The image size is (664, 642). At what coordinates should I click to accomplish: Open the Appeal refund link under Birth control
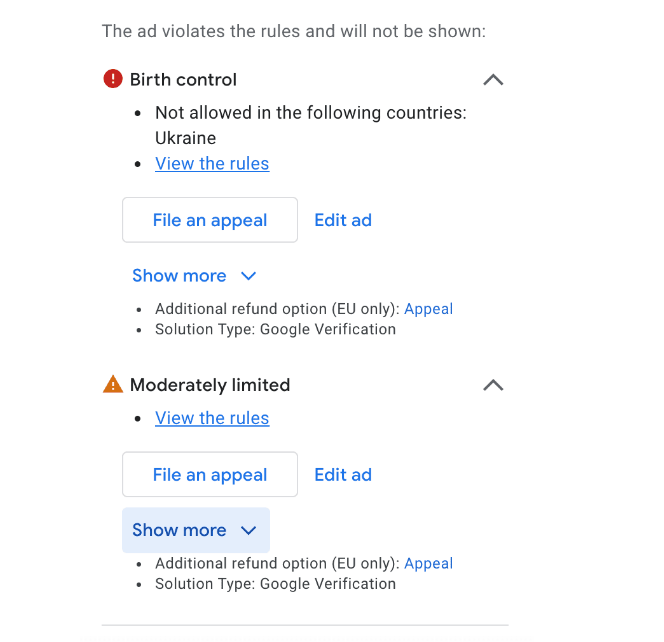pos(428,309)
